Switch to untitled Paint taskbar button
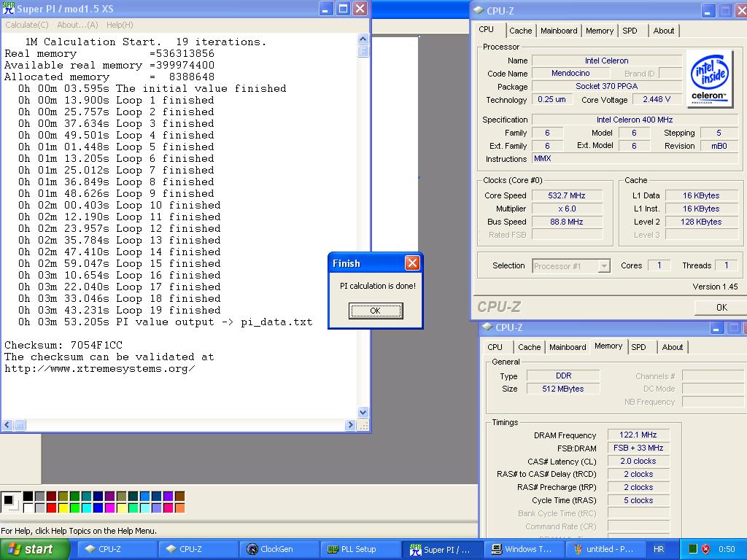The width and height of the screenshot is (747, 560). 604,549
